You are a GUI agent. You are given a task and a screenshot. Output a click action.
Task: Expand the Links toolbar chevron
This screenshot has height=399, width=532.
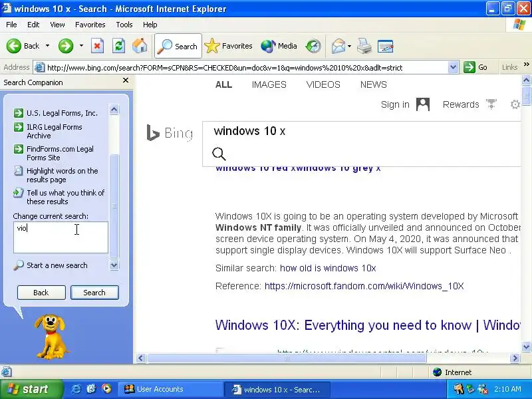click(526, 64)
